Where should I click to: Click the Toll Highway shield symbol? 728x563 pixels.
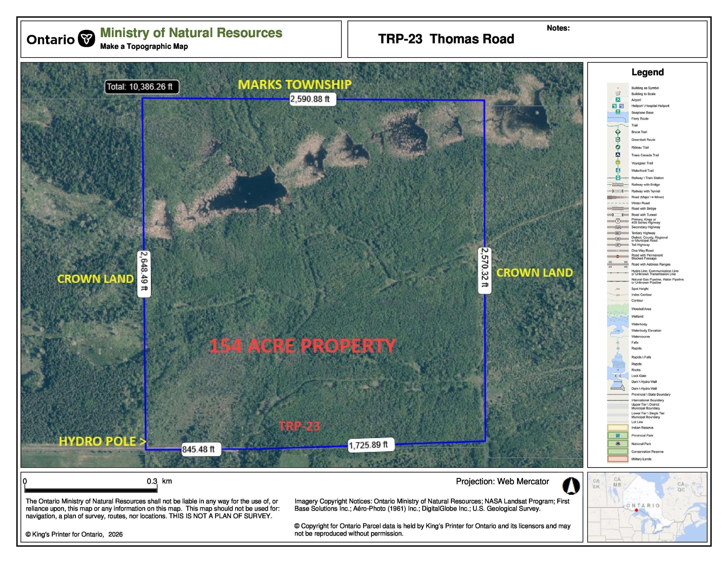point(618,245)
